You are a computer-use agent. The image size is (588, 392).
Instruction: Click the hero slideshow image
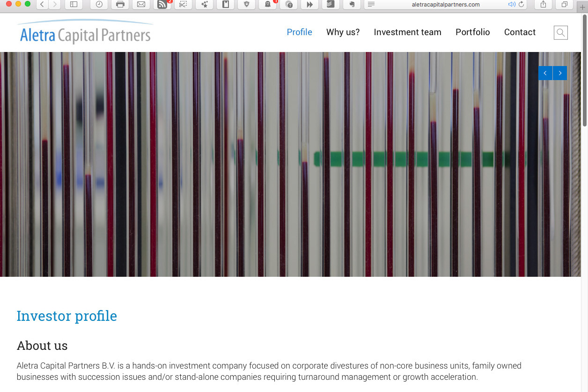click(290, 164)
